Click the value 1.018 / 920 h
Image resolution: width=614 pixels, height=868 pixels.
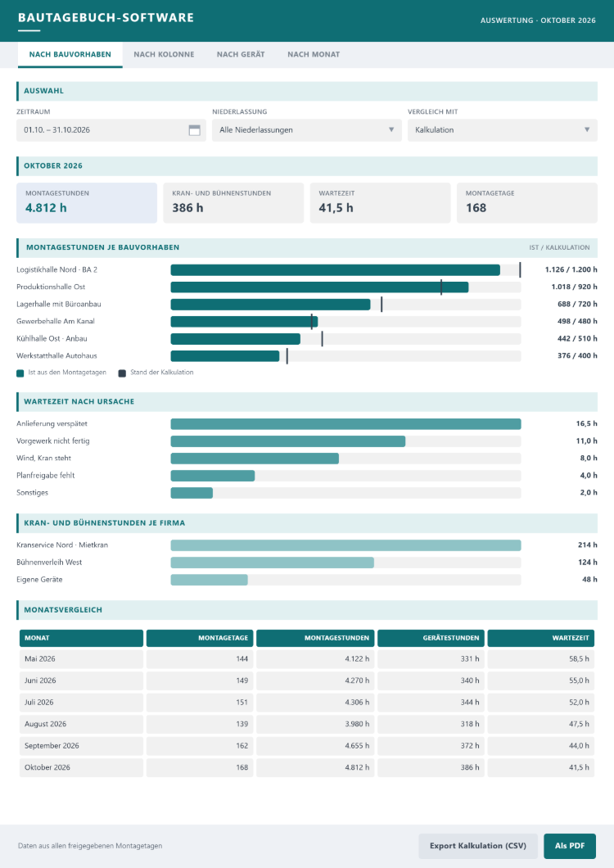(x=574, y=287)
